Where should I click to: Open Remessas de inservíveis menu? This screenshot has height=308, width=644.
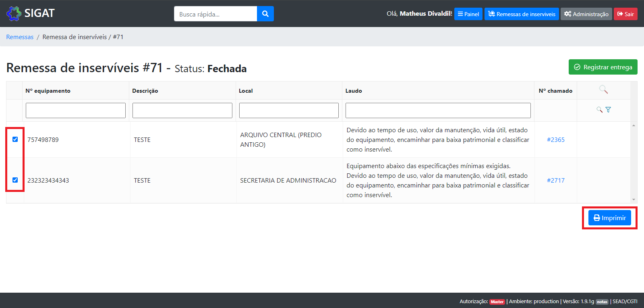coord(522,14)
